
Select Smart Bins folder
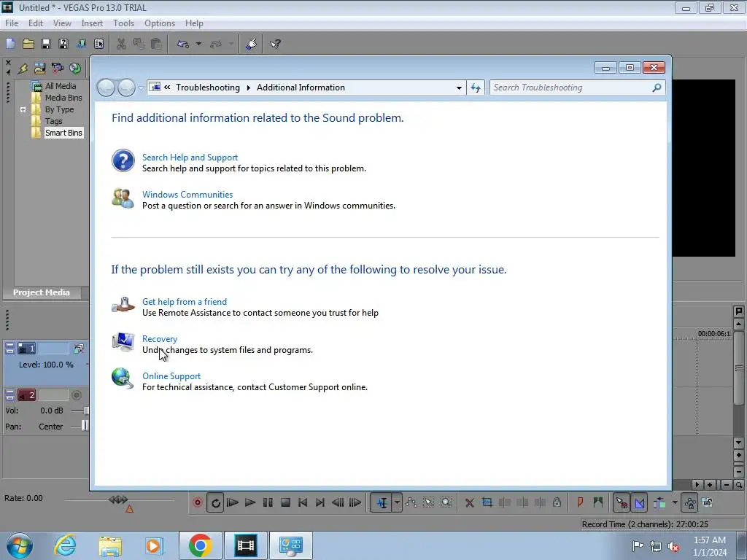point(63,133)
